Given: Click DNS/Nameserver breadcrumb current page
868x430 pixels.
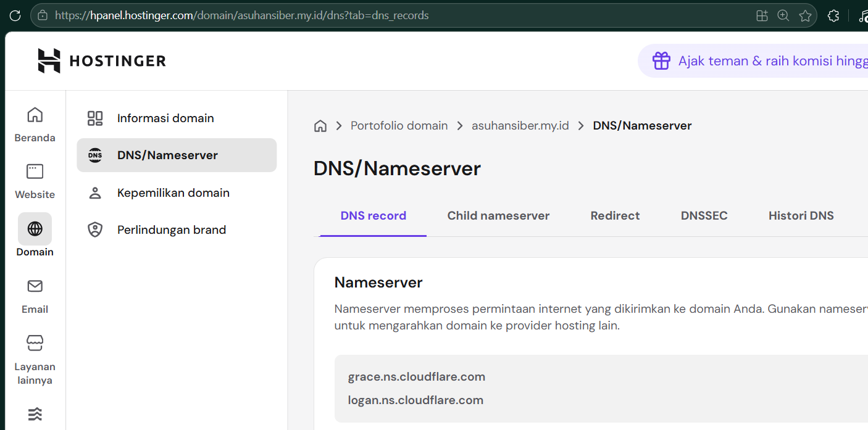Looking at the screenshot, I should [642, 126].
